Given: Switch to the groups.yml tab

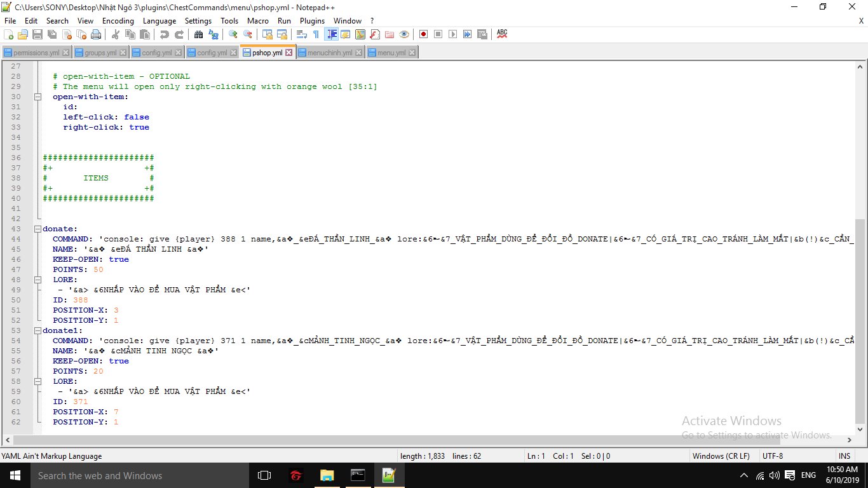Looking at the screenshot, I should [x=100, y=53].
